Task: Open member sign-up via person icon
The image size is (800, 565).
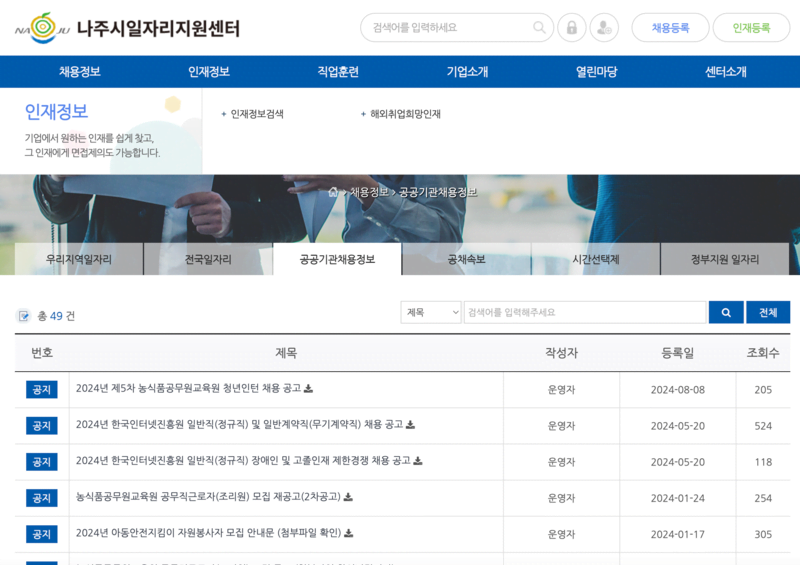Action: click(604, 28)
